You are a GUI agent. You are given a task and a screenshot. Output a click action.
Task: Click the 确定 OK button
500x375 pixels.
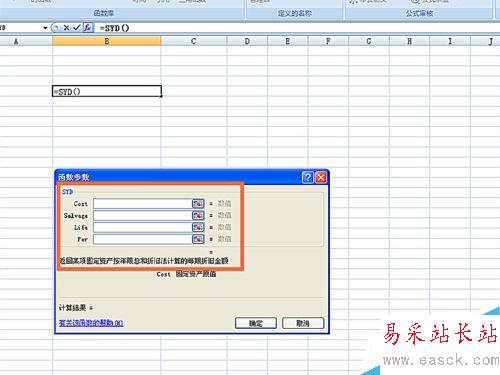256,323
